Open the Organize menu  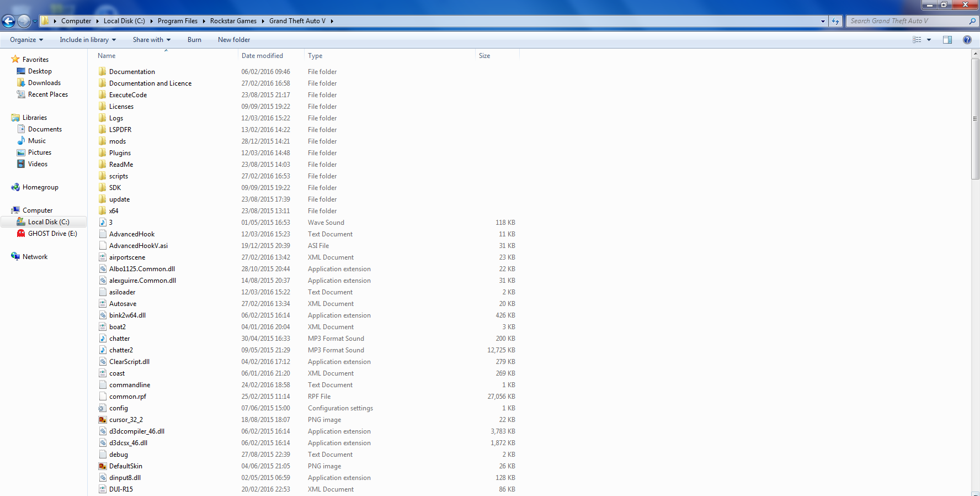tap(26, 40)
